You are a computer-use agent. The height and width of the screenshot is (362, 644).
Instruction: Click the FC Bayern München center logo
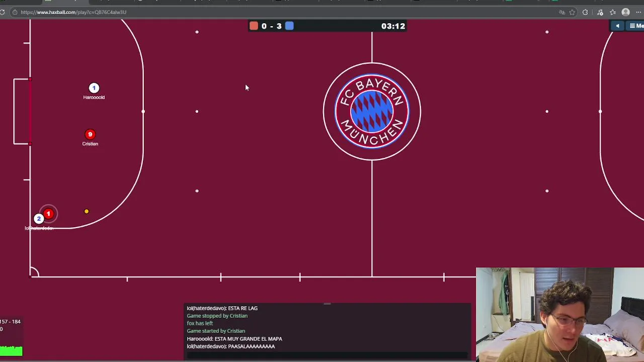coord(372,112)
